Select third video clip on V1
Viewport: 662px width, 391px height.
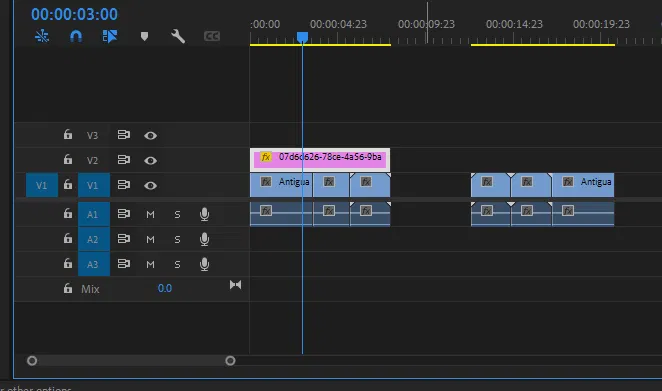point(370,185)
